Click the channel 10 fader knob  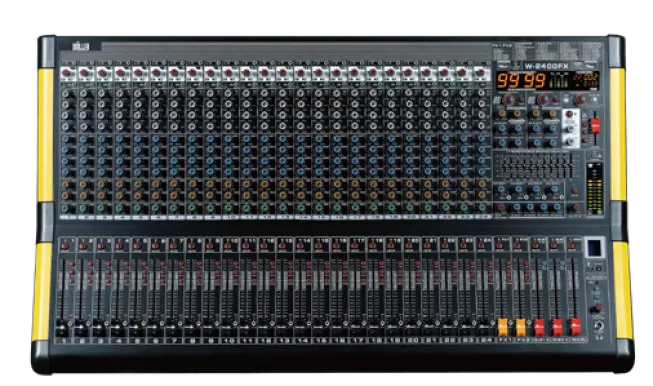pos(227,327)
